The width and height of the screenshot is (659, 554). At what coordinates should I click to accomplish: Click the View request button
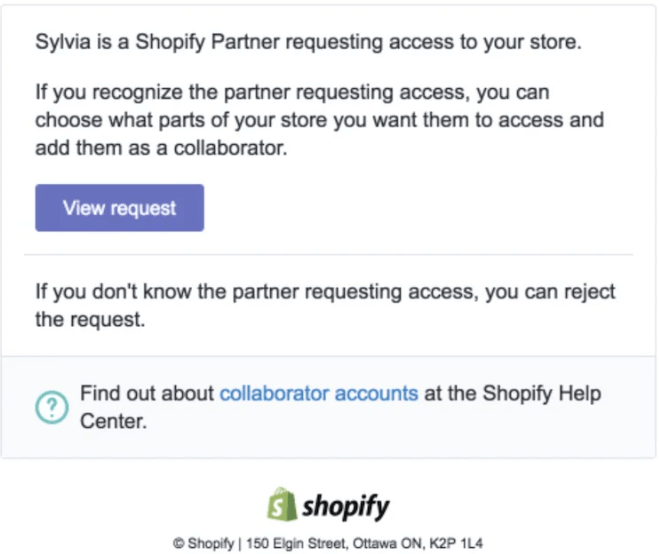pyautogui.click(x=119, y=208)
